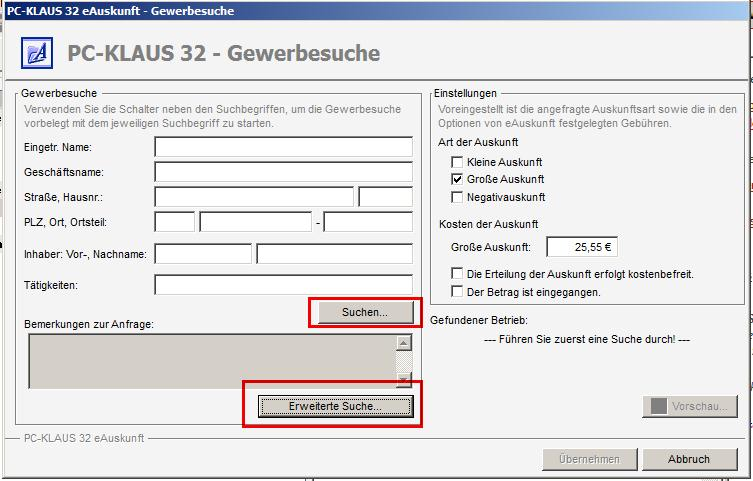Focus the Eingetr. Name input field
The width and height of the screenshot is (753, 481).
pos(283,147)
